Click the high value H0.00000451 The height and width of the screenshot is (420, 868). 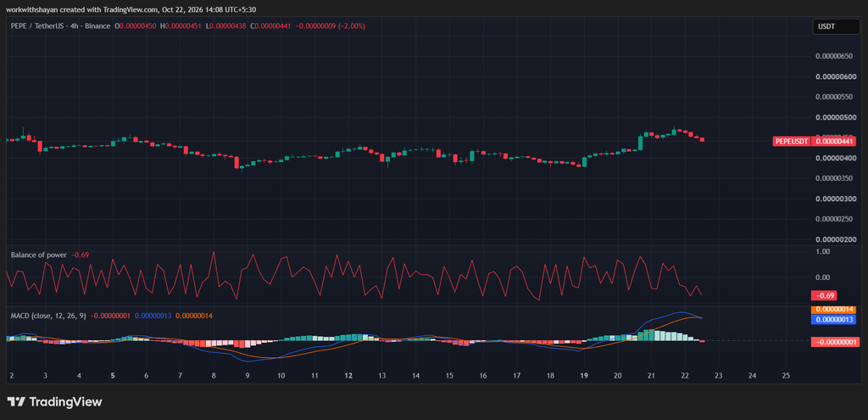click(x=181, y=25)
